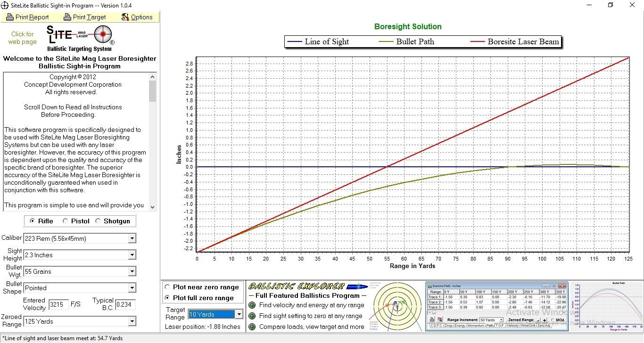The height and width of the screenshot is (343, 644).
Task: Click the Entered Velocity input field
Action: coord(58,304)
